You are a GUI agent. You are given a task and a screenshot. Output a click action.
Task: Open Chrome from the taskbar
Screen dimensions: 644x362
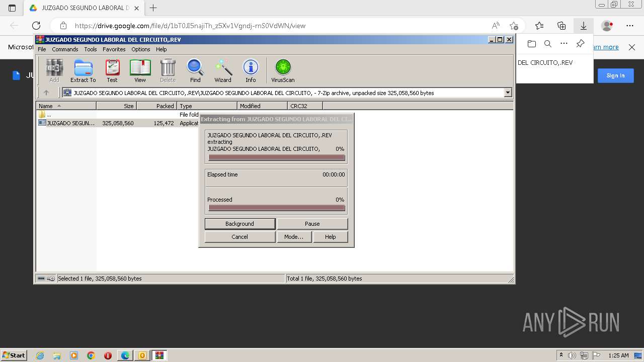point(91,355)
